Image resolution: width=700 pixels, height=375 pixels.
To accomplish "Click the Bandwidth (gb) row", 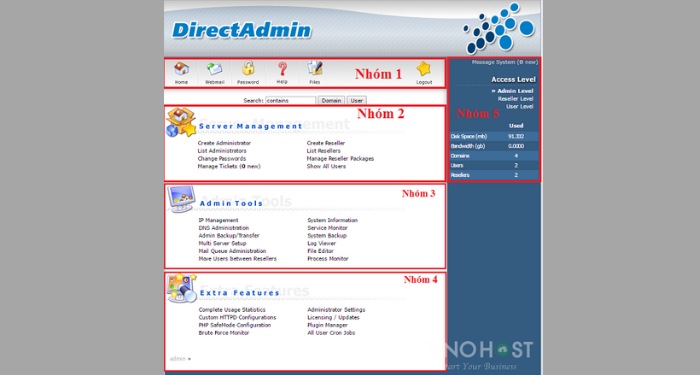I will tap(494, 146).
